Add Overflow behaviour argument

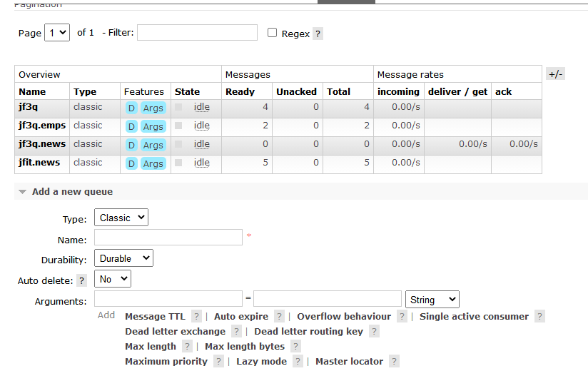(344, 316)
